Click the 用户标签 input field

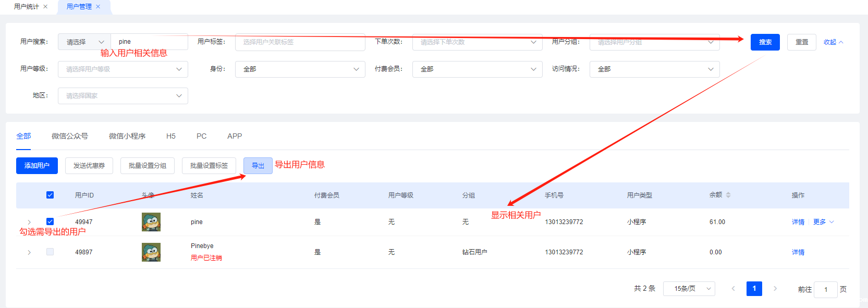click(300, 42)
